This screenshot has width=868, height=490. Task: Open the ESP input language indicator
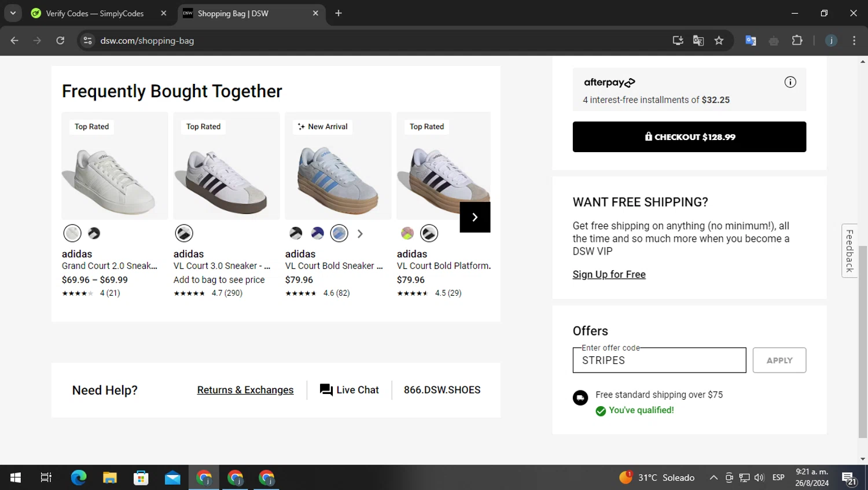[x=778, y=477]
